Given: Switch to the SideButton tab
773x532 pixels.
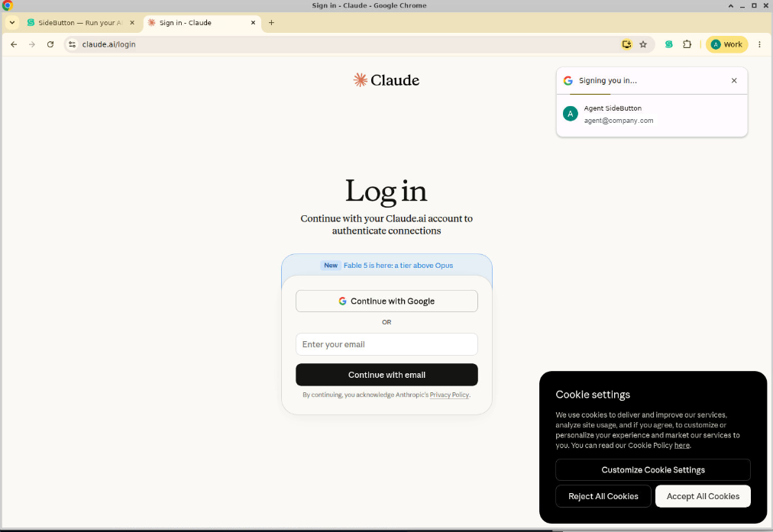Looking at the screenshot, I should [81, 23].
